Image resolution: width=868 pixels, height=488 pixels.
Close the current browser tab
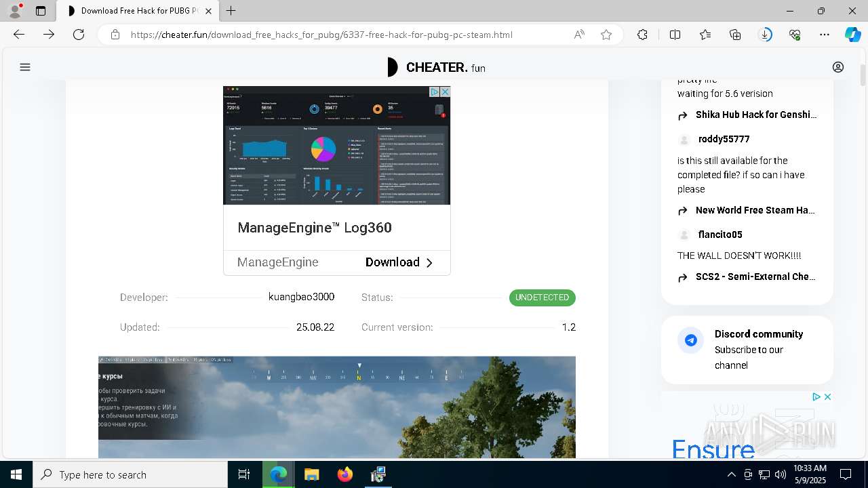(208, 11)
